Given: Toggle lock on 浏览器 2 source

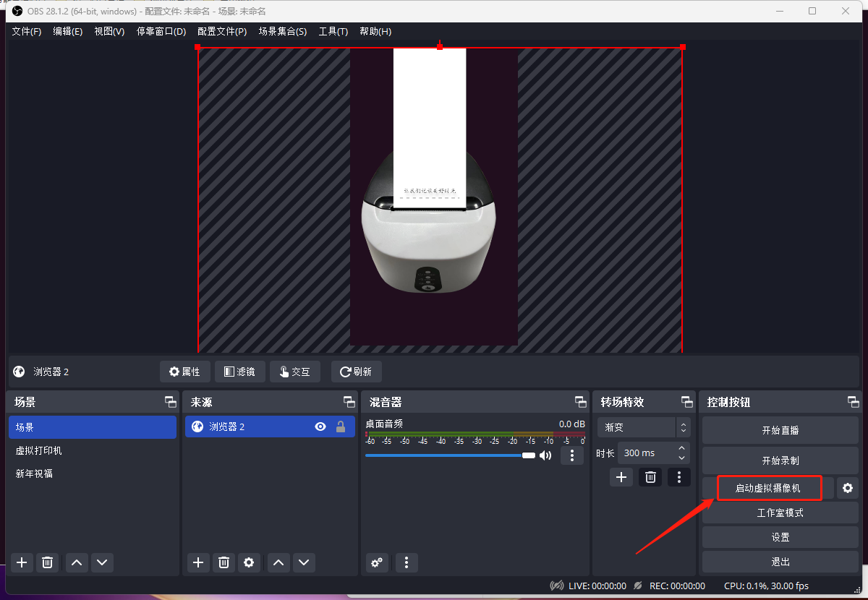Looking at the screenshot, I should point(340,427).
